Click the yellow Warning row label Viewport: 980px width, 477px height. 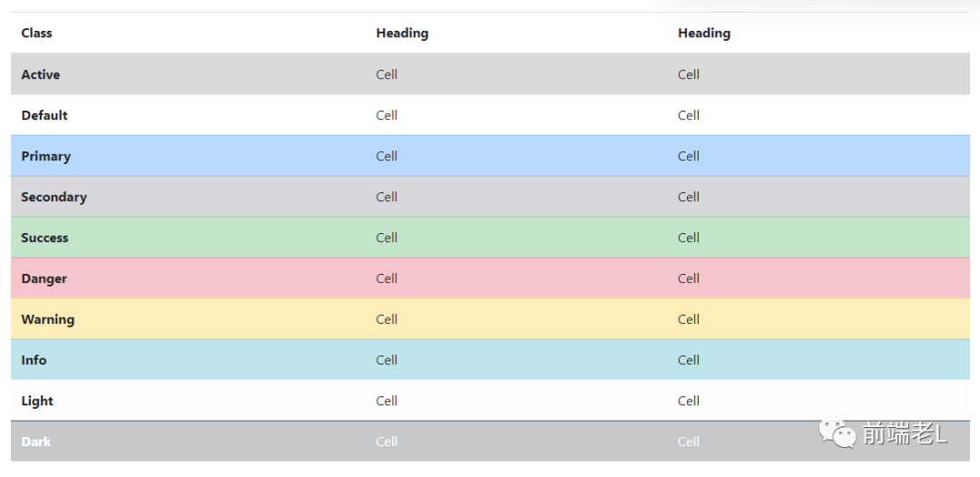click(x=47, y=319)
